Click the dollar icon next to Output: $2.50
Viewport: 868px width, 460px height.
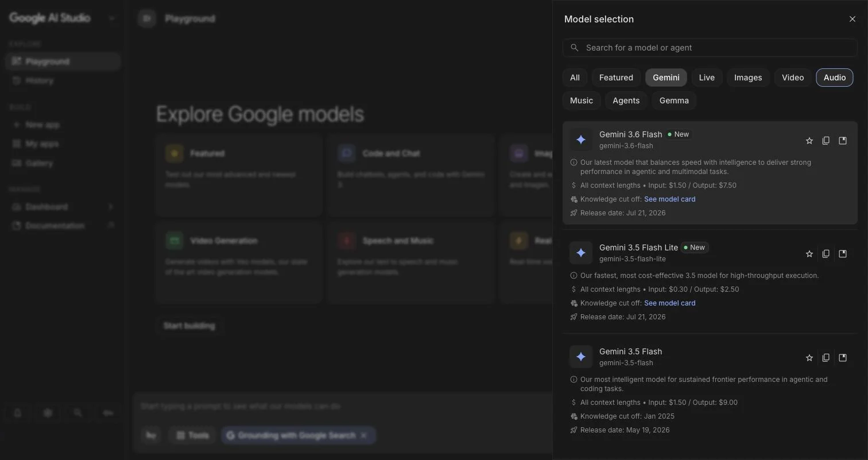click(x=573, y=289)
